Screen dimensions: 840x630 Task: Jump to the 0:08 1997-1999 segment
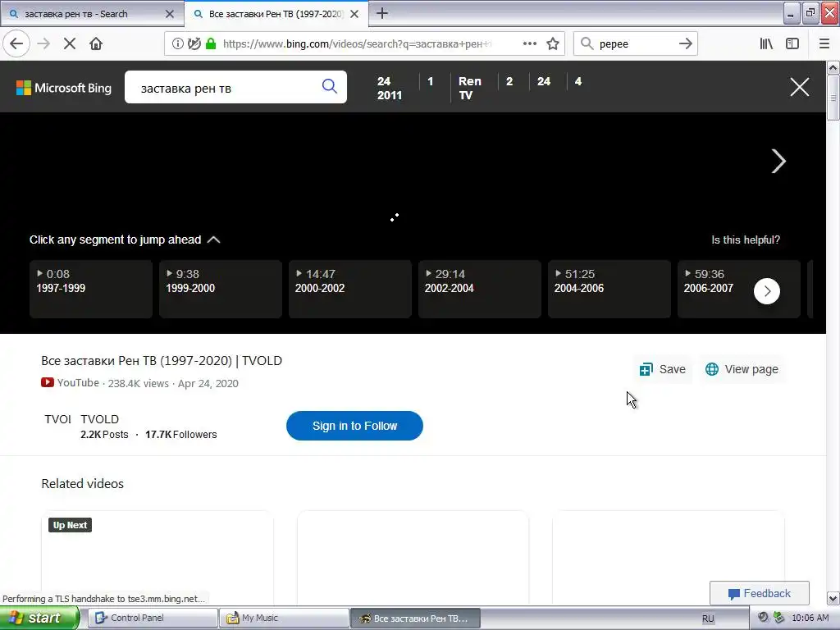point(91,290)
